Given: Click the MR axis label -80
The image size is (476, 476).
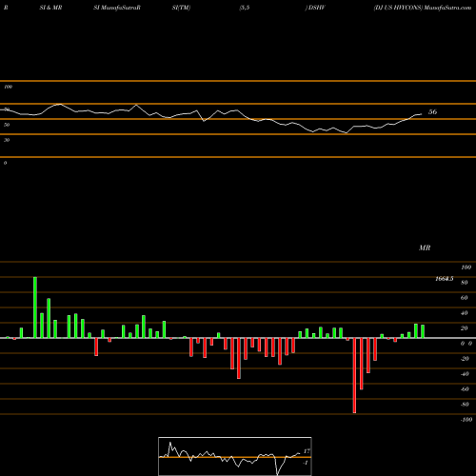Looking at the screenshot, I should pos(465,405).
